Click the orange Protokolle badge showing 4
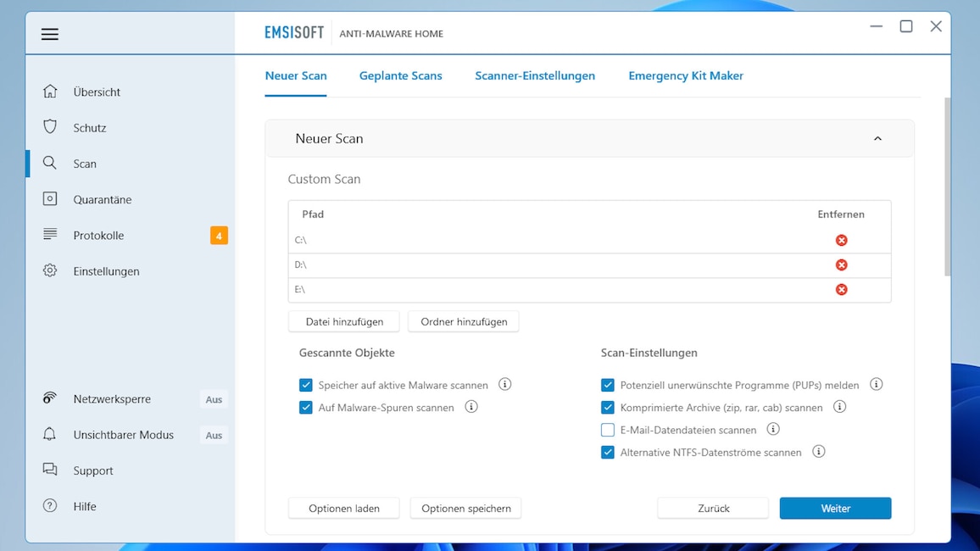980x551 pixels. click(219, 236)
